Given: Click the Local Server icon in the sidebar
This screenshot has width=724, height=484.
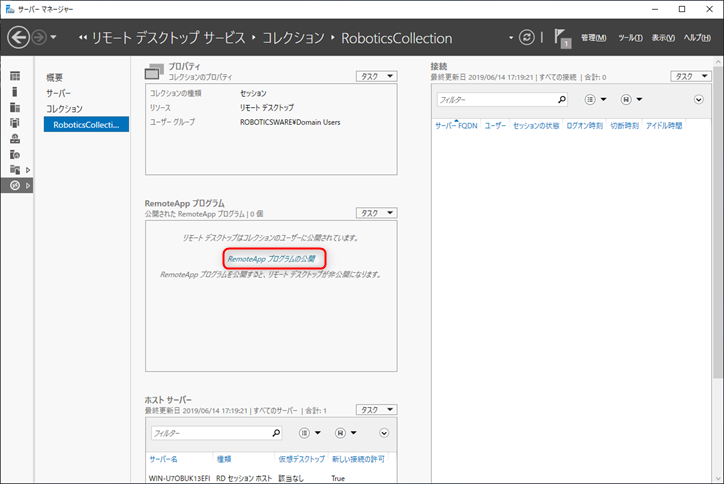Looking at the screenshot, I should click(x=14, y=92).
